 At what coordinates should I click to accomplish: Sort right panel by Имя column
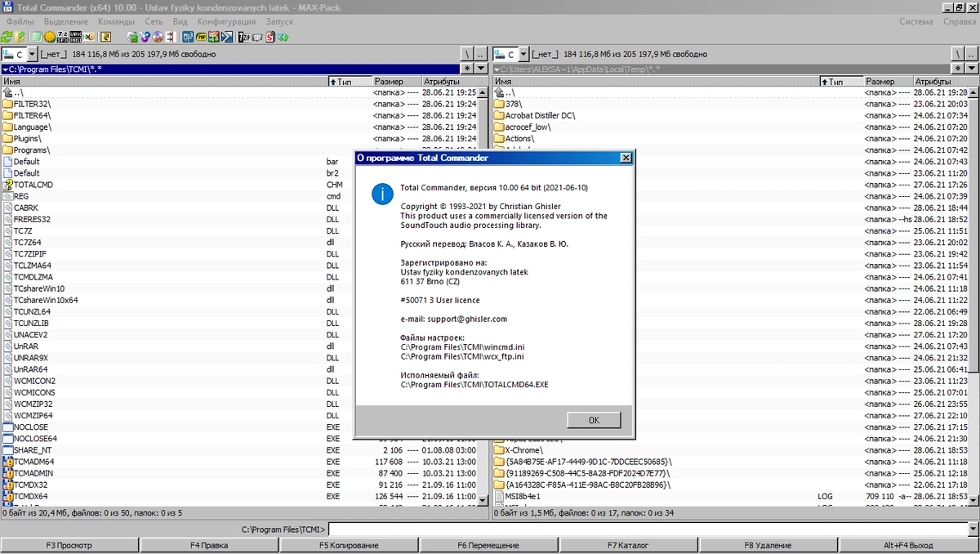656,82
